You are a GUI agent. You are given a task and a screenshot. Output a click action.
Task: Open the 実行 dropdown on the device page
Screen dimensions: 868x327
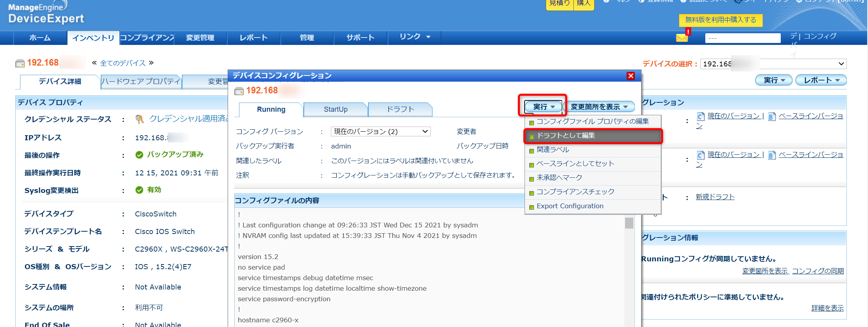point(774,80)
